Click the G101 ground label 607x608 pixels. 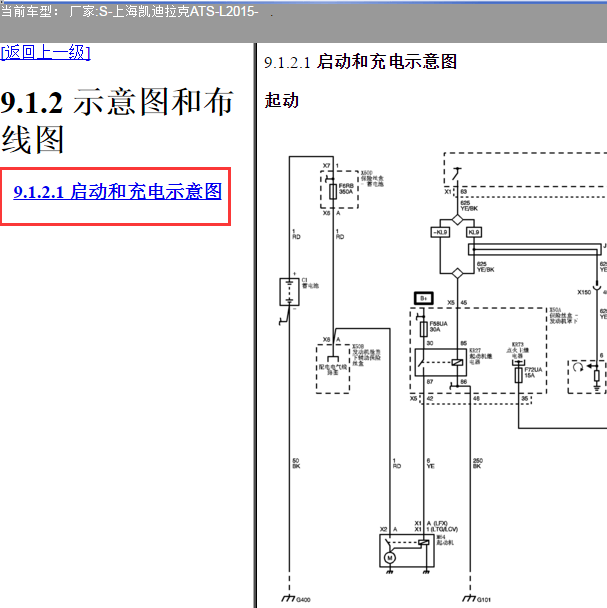[x=484, y=599]
